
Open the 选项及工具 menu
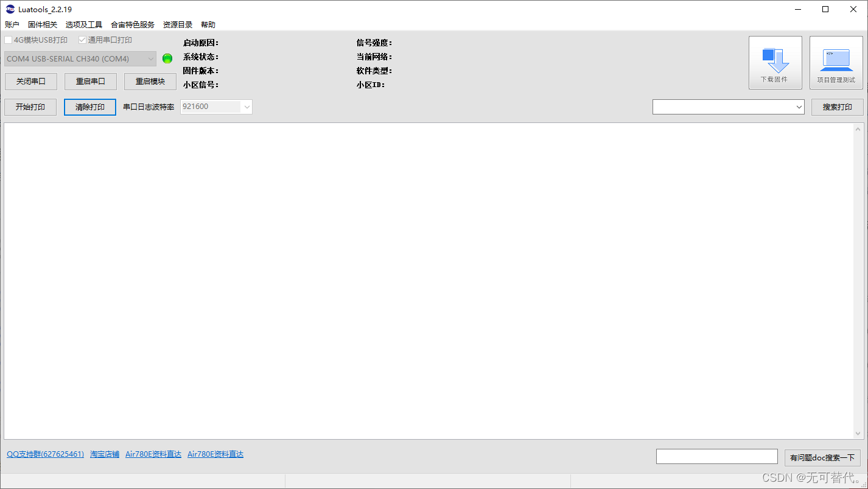tap(84, 25)
